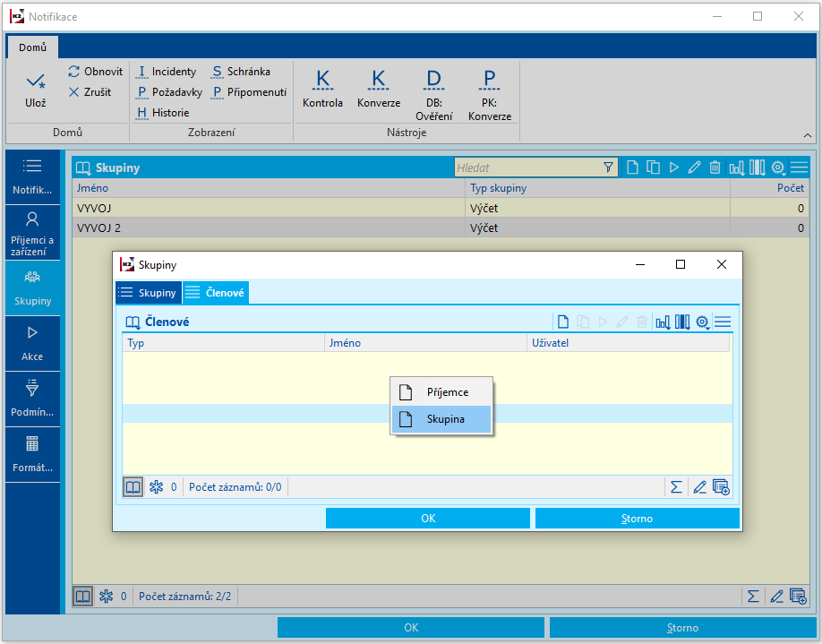Click new record icon in Skupiny toolbar
The width and height of the screenshot is (822, 644).
pyautogui.click(x=633, y=167)
